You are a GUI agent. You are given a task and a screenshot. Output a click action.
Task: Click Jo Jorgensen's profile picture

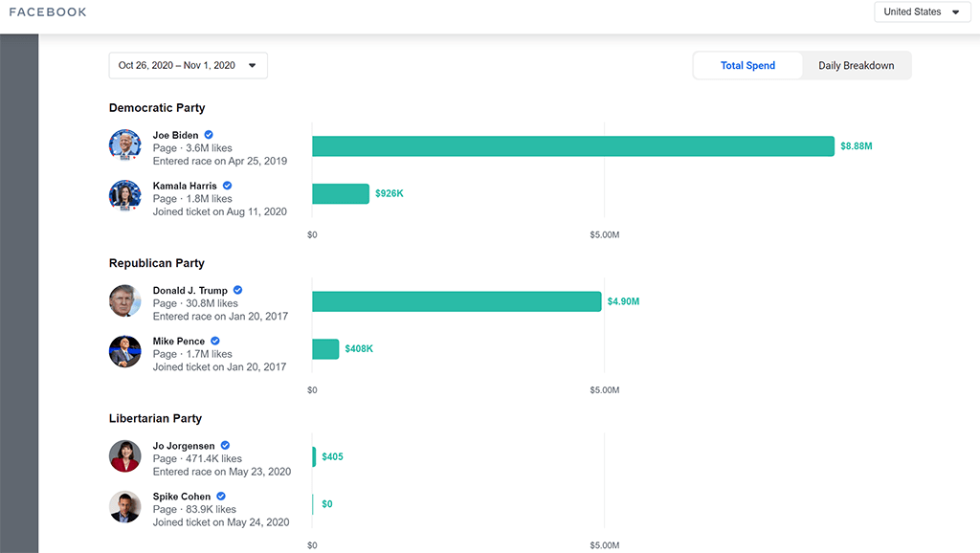[125, 455]
